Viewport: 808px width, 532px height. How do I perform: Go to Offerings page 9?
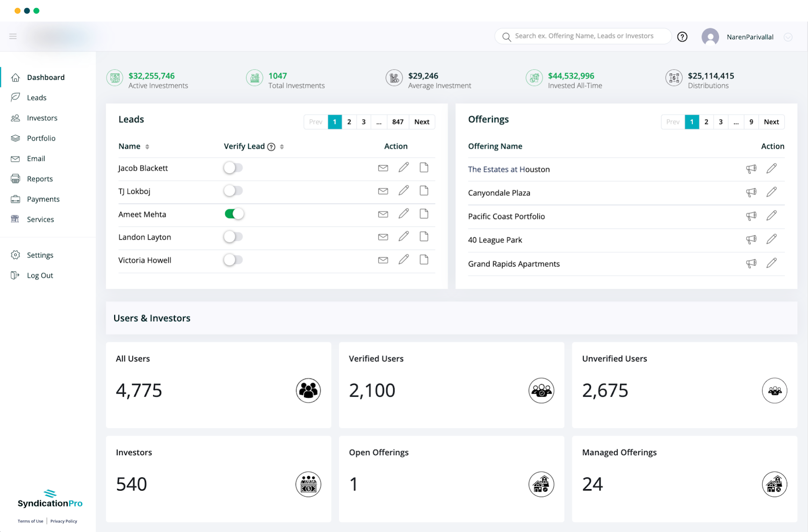pyautogui.click(x=751, y=122)
